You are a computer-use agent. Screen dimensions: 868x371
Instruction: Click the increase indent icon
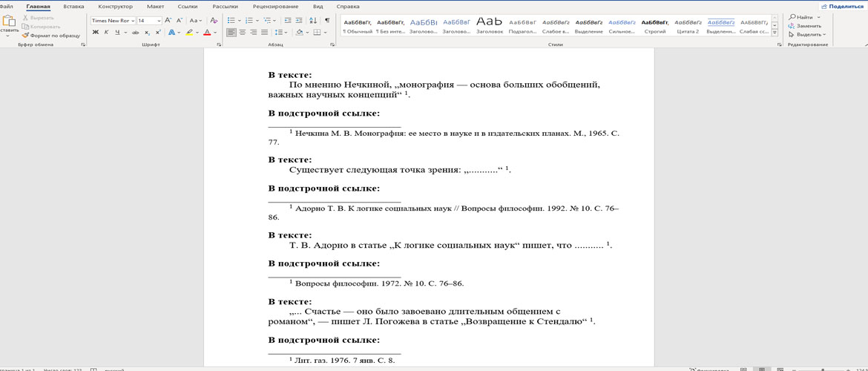tap(299, 21)
